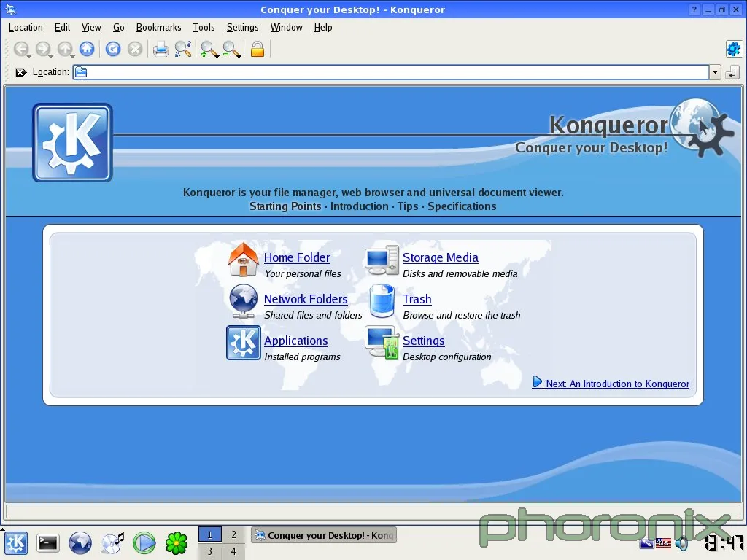The width and height of the screenshot is (747, 560).
Task: Follow the Applications text link
Action: click(296, 341)
